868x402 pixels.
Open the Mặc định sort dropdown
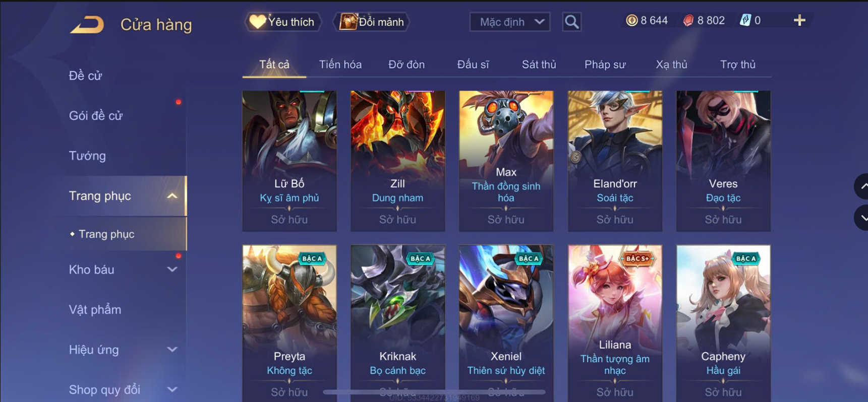510,22
